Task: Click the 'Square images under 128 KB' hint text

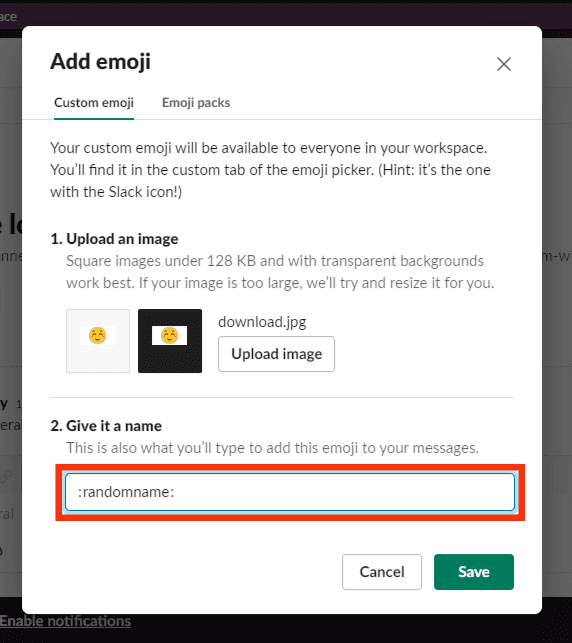Action: (280, 272)
